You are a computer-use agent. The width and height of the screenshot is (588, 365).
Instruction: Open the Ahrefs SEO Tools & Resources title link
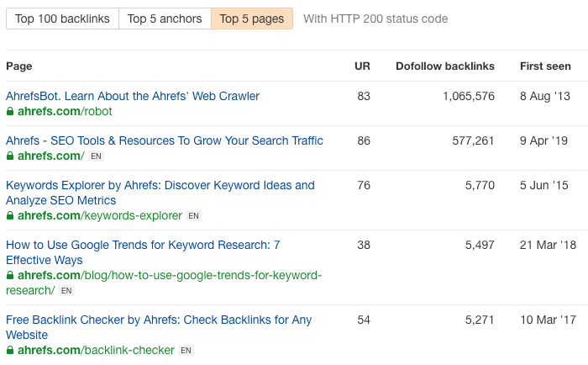pyautogui.click(x=165, y=140)
